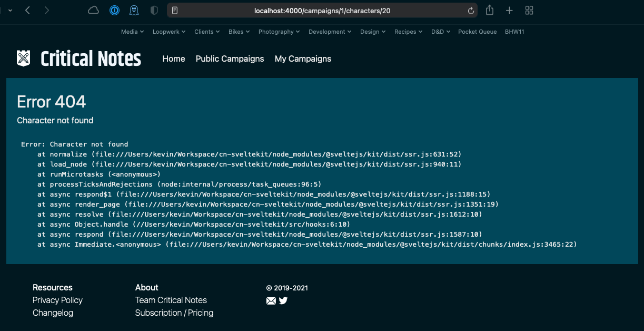Viewport: 644px width, 331px height.
Task: Click the 'async Immediate.<anonymous>' stack trace line
Action: click(x=307, y=244)
